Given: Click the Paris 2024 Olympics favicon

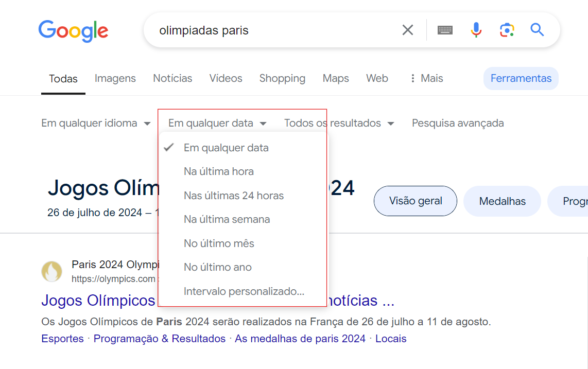Looking at the screenshot, I should coord(51,271).
